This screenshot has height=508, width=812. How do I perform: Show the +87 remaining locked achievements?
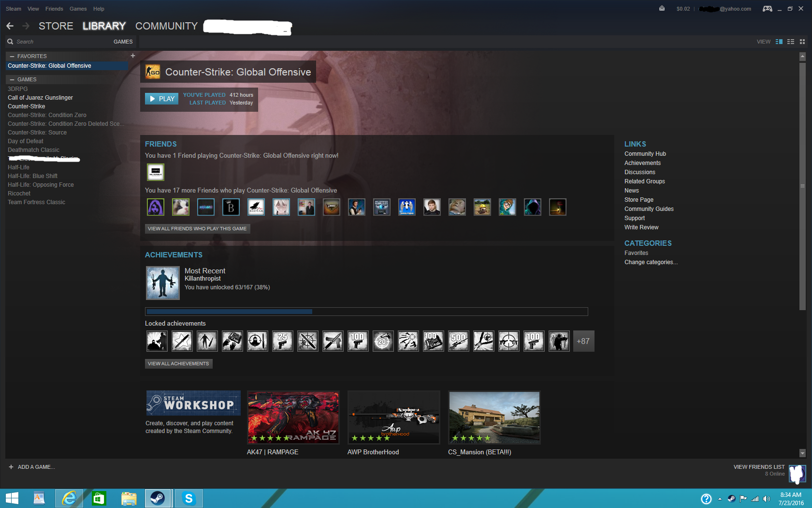coord(584,341)
